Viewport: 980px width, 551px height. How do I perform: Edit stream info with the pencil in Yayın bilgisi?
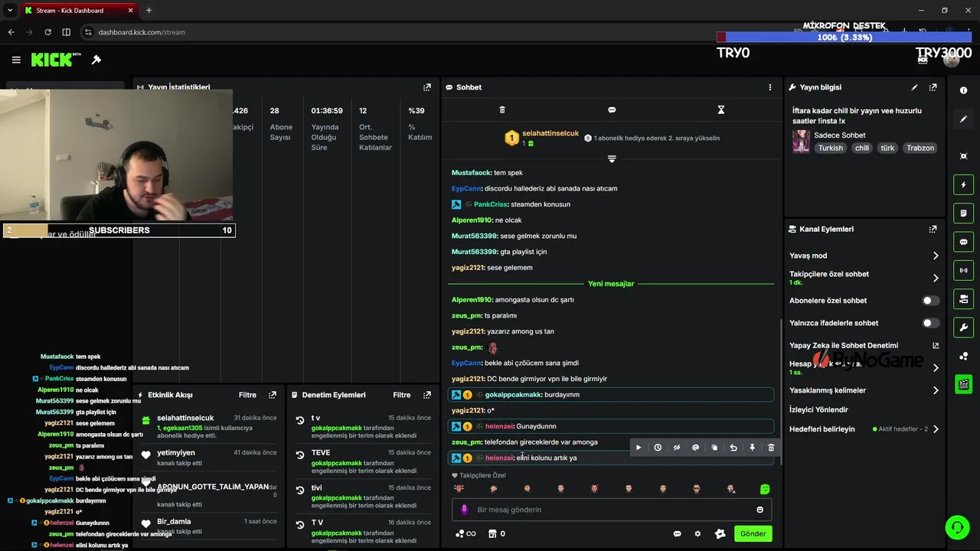click(914, 87)
